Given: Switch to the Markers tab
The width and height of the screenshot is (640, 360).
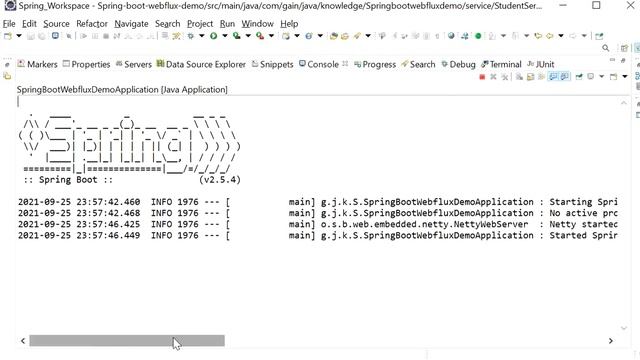Looking at the screenshot, I should click(x=38, y=64).
